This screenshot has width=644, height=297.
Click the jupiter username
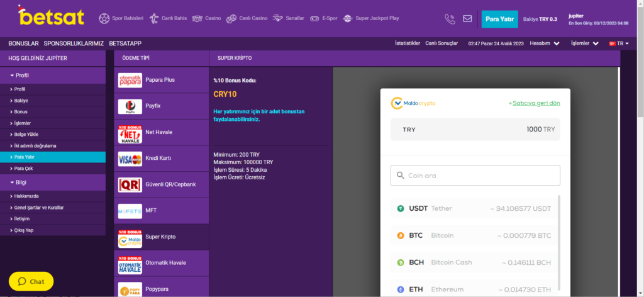pos(576,16)
